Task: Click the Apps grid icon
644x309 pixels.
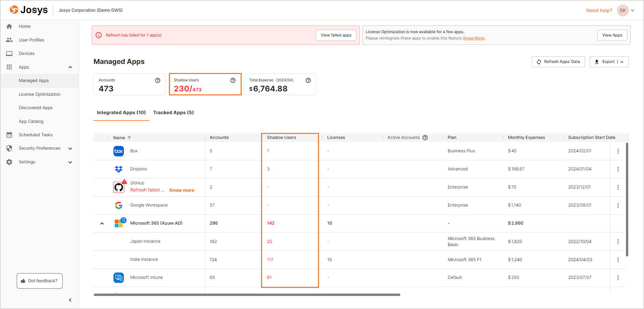Action: [9, 67]
